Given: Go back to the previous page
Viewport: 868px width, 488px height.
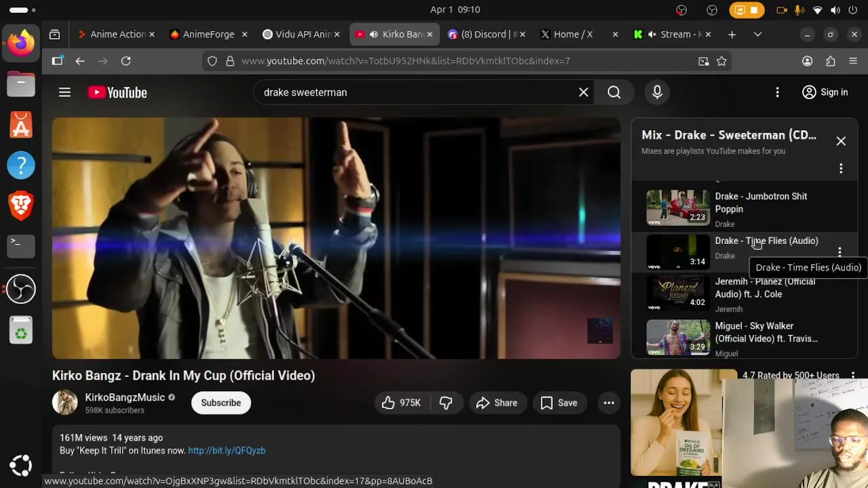Looking at the screenshot, I should pos(80,61).
